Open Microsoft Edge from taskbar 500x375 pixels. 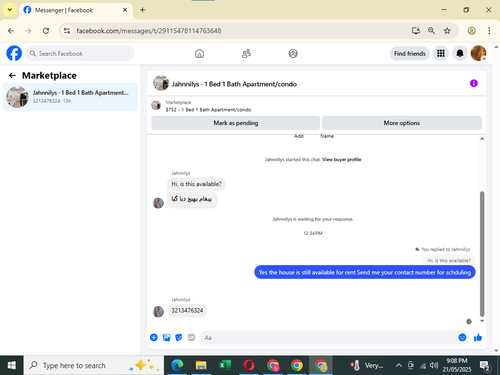pos(177,365)
